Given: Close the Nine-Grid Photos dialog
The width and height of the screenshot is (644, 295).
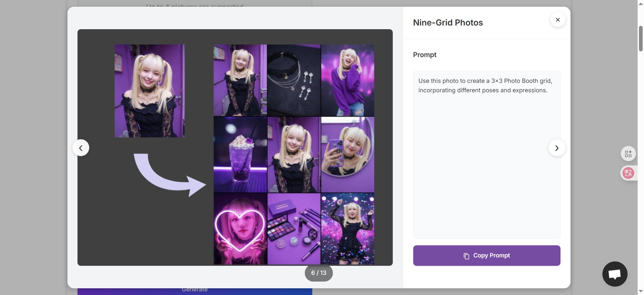Looking at the screenshot, I should pyautogui.click(x=557, y=20).
